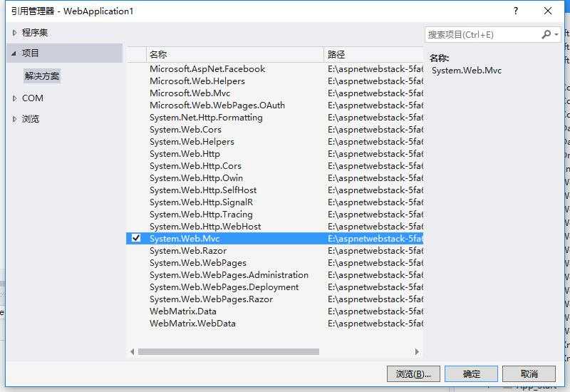This screenshot has width=570, height=392.
Task: Expand the 程序集 category
Action: [14, 33]
